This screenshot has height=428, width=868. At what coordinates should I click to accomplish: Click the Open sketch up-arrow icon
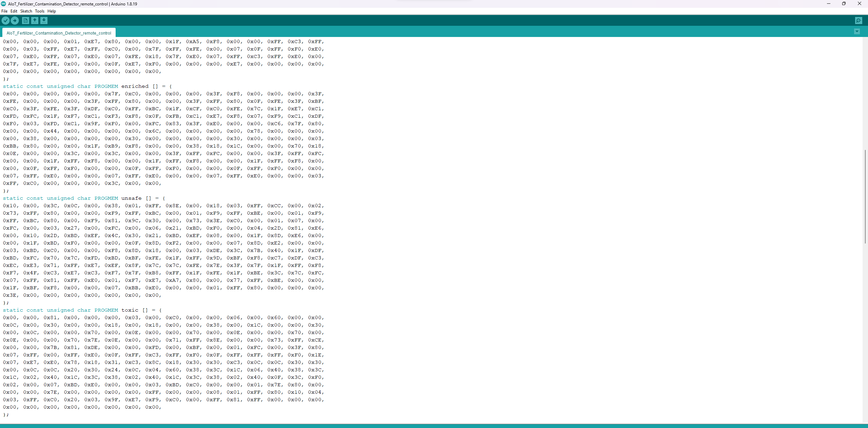(35, 21)
